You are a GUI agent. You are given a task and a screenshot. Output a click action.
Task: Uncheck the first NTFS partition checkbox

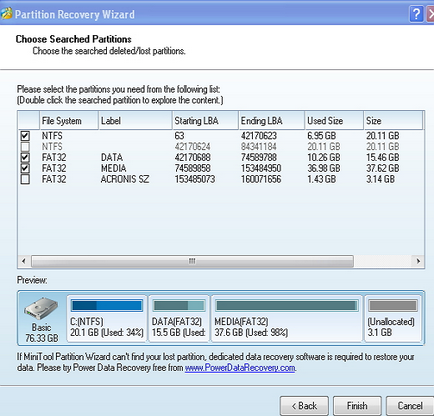(25, 136)
